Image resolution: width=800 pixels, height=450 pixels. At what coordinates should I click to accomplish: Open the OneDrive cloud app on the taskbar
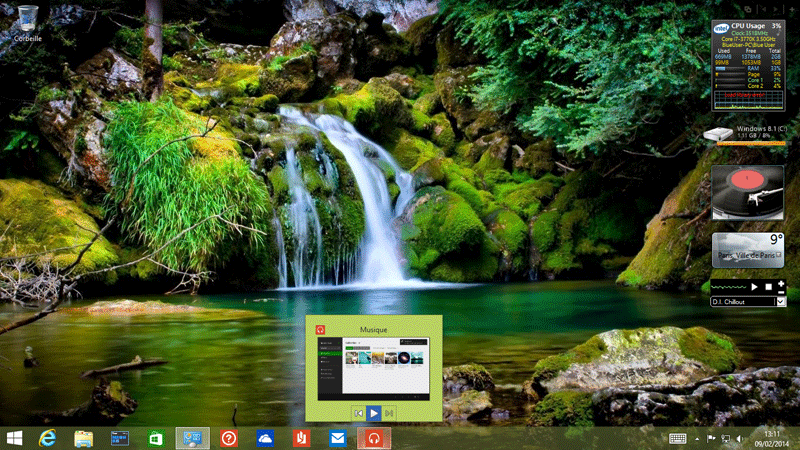click(265, 438)
